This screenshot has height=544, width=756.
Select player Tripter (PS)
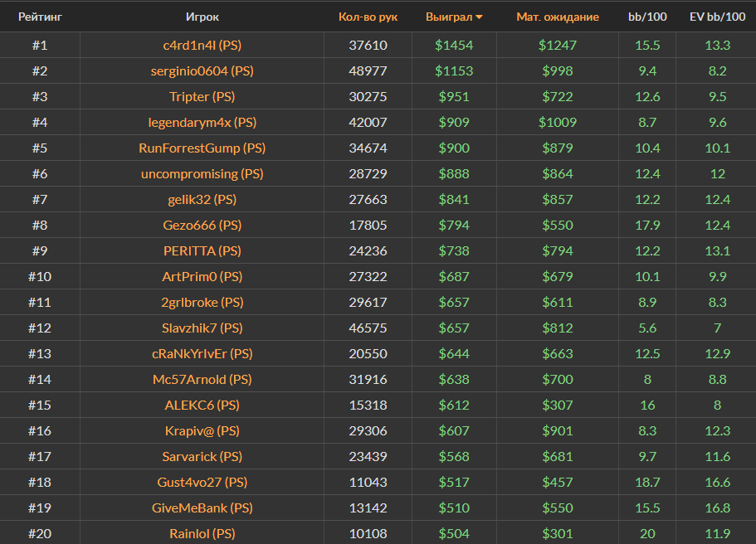tap(202, 97)
